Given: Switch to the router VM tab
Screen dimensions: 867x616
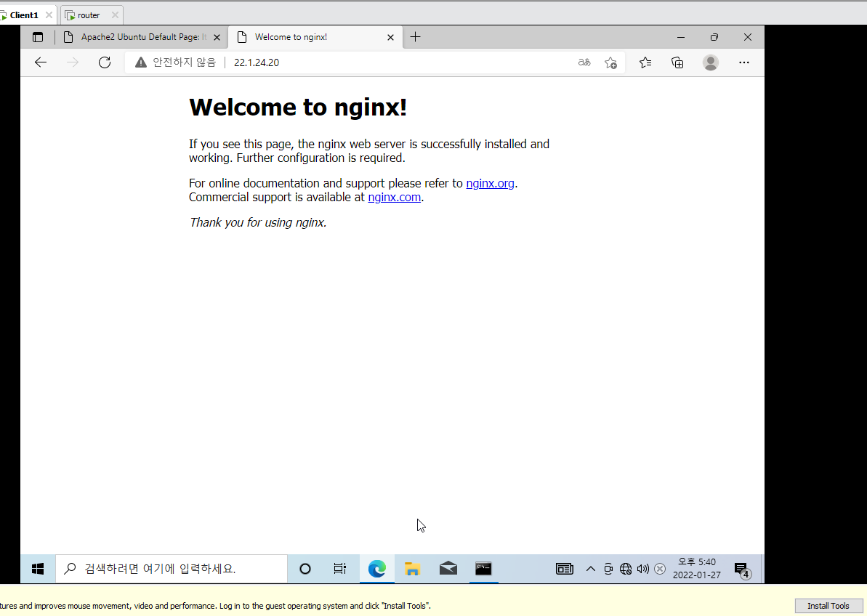Looking at the screenshot, I should click(x=89, y=15).
